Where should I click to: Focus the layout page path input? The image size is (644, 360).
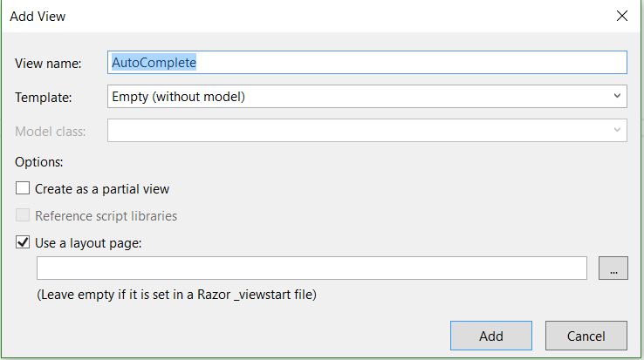312,268
